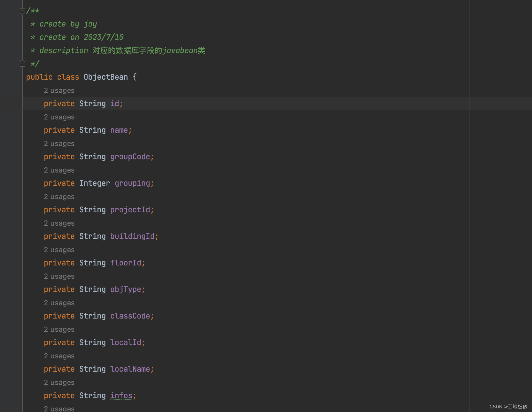Click the objType field identifier

point(126,289)
